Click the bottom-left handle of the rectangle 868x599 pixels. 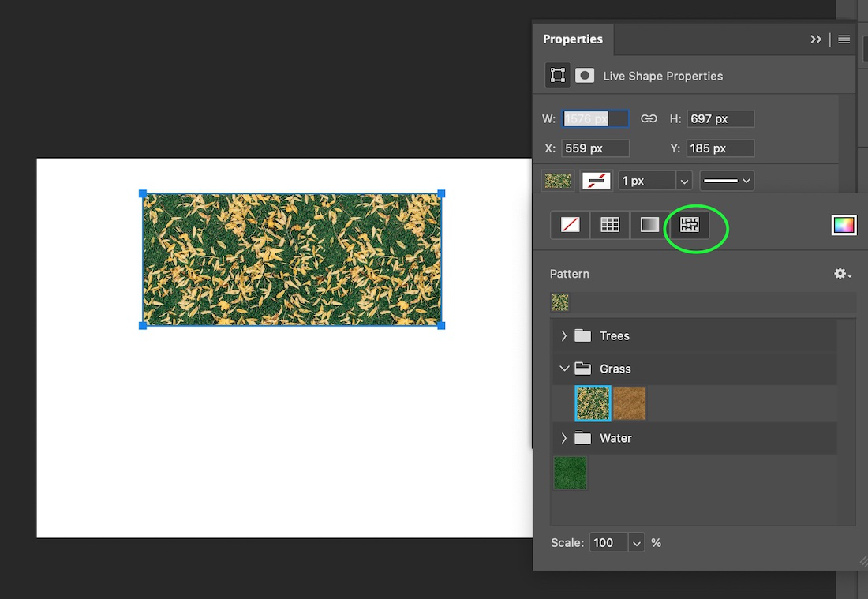(143, 325)
